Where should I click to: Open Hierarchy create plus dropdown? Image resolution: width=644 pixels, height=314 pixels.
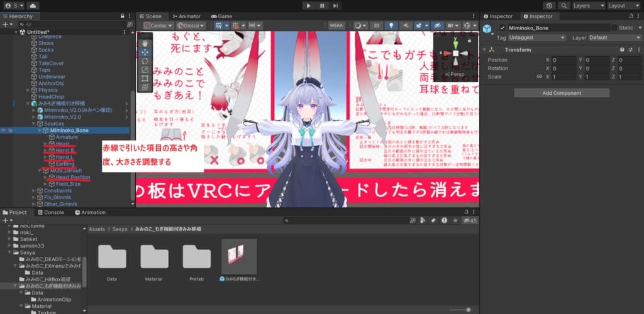[x=7, y=24]
